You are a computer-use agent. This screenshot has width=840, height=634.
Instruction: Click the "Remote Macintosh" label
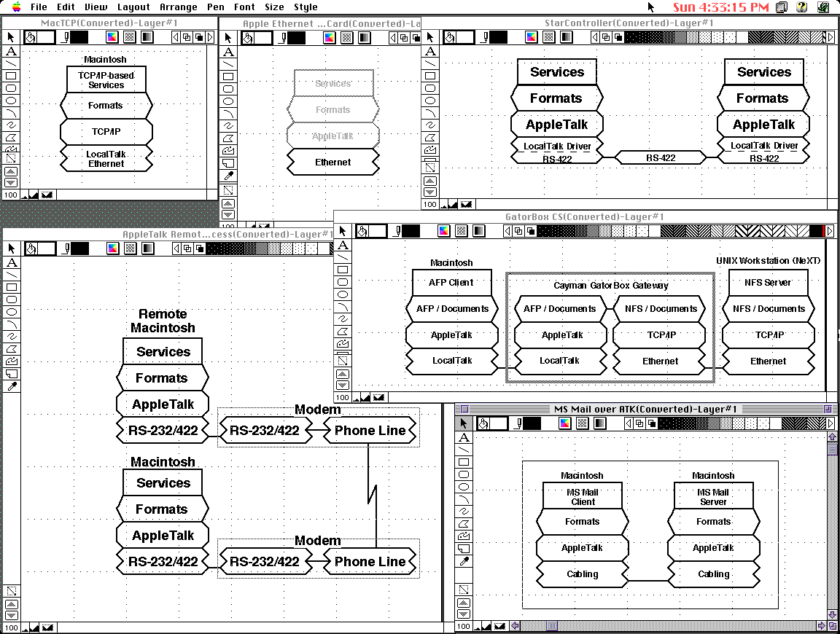pos(163,321)
